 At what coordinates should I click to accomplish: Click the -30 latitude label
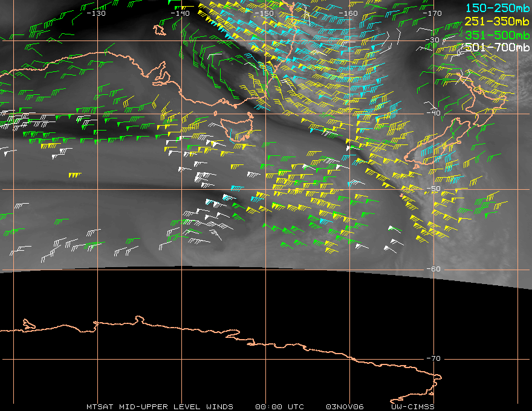(433, 40)
